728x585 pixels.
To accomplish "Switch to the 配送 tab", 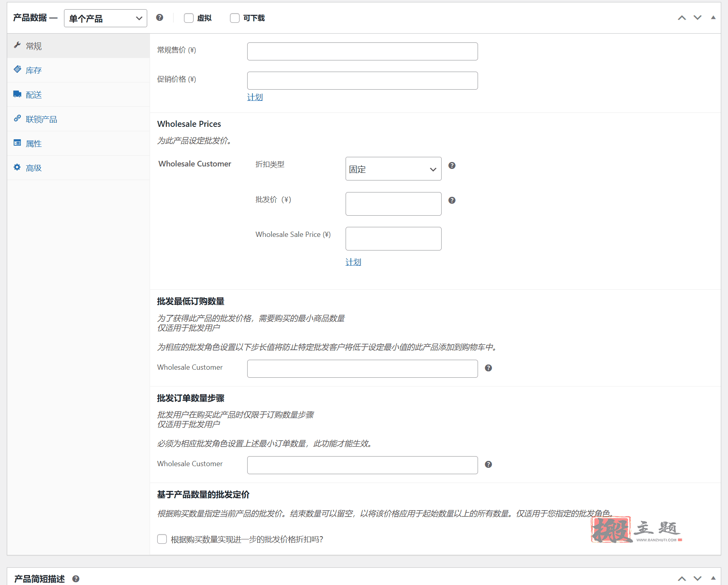I will coord(78,95).
